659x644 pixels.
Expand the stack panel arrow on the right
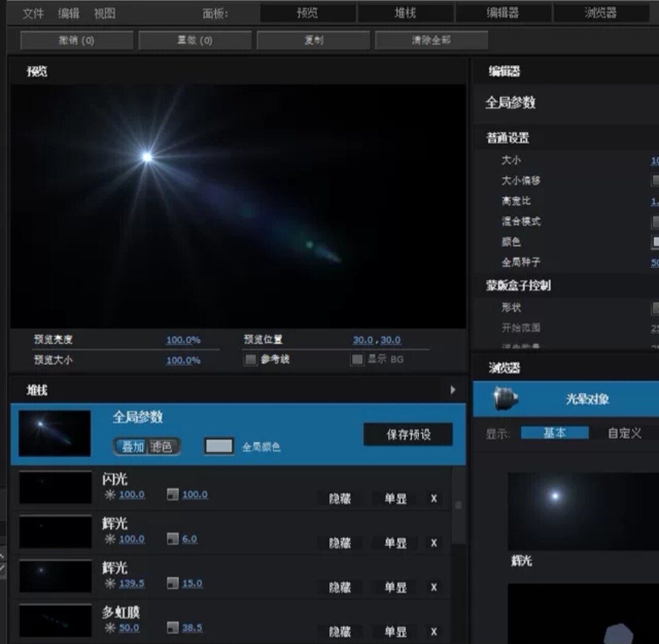454,390
